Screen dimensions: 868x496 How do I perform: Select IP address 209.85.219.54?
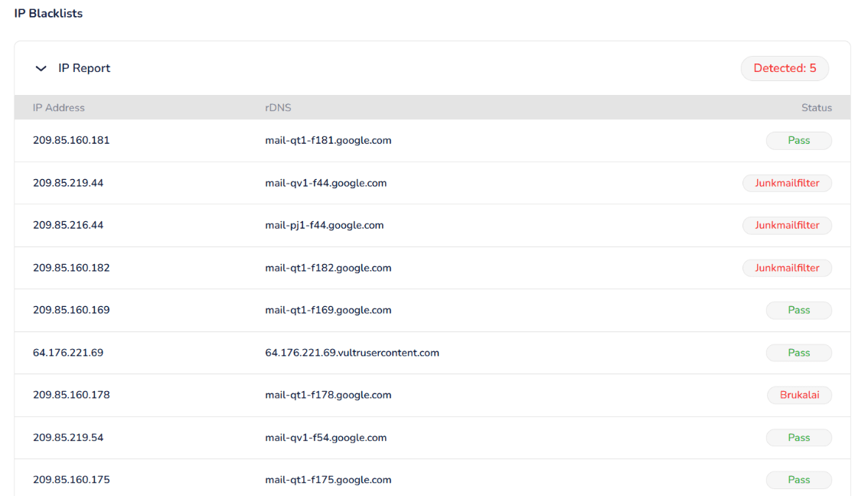(68, 437)
